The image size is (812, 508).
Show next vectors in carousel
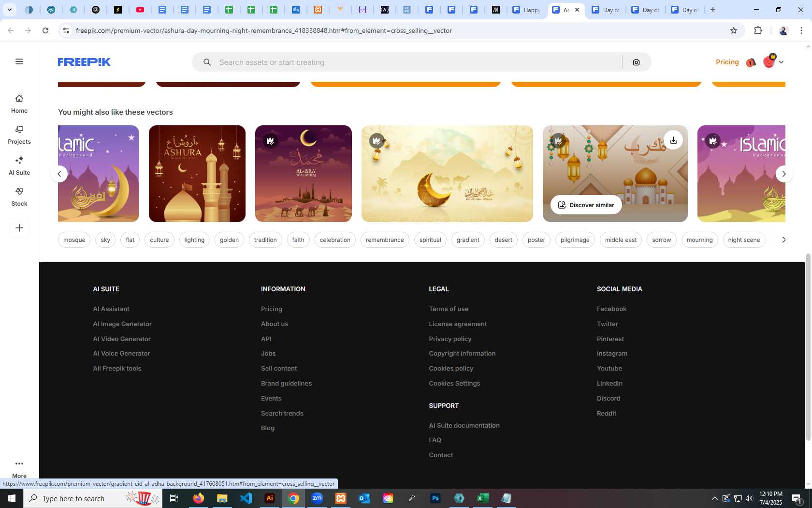tap(784, 174)
